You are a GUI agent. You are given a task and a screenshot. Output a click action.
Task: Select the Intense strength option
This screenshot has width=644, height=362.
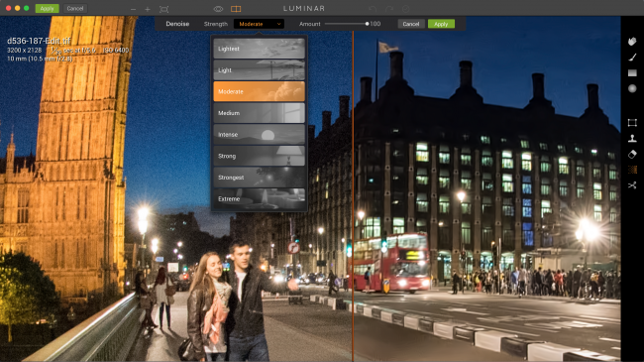pyautogui.click(x=260, y=135)
